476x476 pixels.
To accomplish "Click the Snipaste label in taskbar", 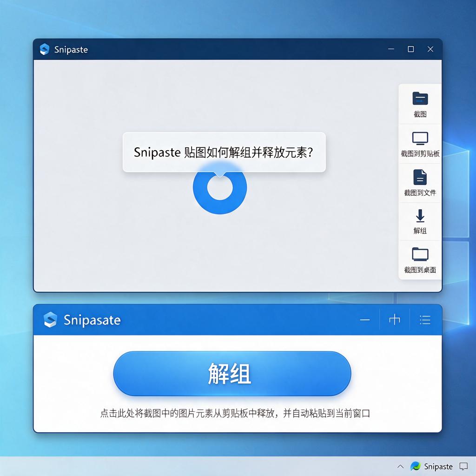I will click(438, 467).
